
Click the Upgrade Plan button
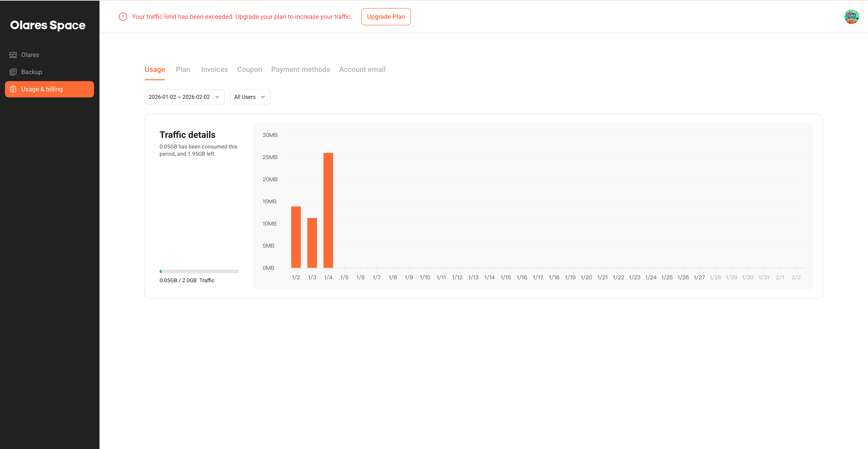pos(386,17)
